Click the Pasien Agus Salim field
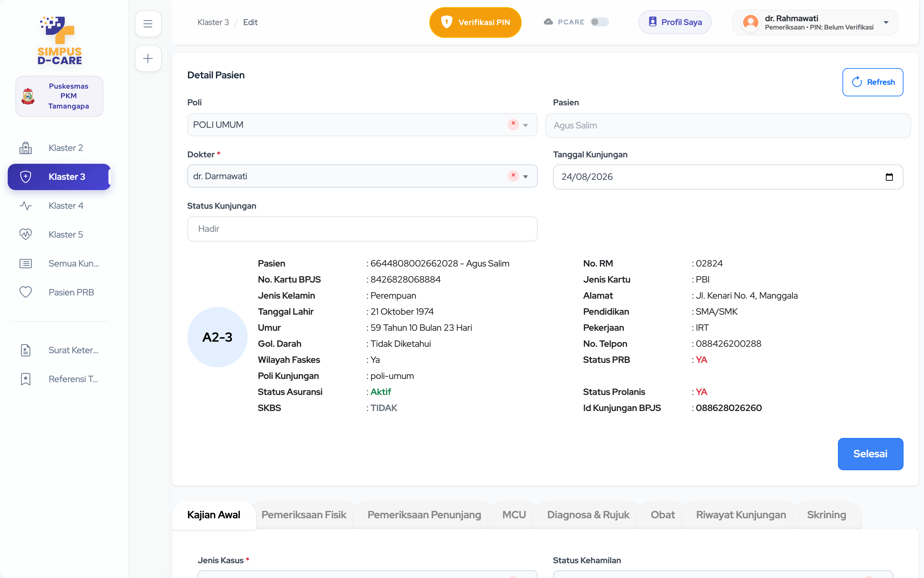The height and width of the screenshot is (578, 924). (x=728, y=125)
